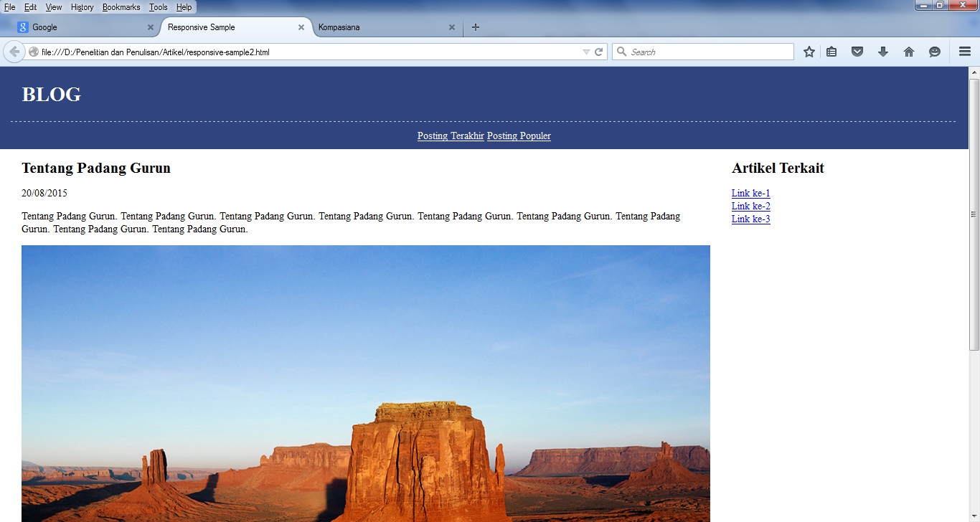Screen dimensions: 980x522
Task: Bookmark this page with the star icon
Action: 809,52
